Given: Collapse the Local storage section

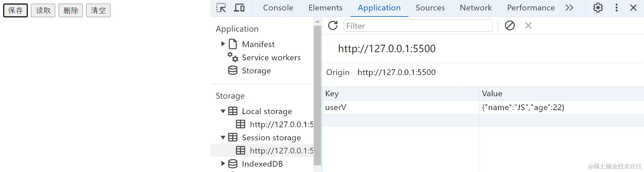Looking at the screenshot, I should coord(223,111).
